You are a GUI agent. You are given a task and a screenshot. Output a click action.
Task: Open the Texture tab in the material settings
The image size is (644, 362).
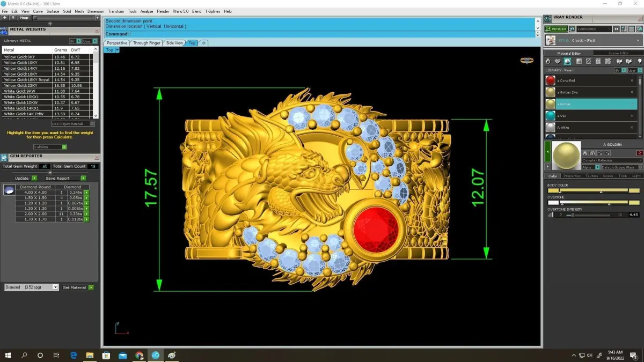591,176
